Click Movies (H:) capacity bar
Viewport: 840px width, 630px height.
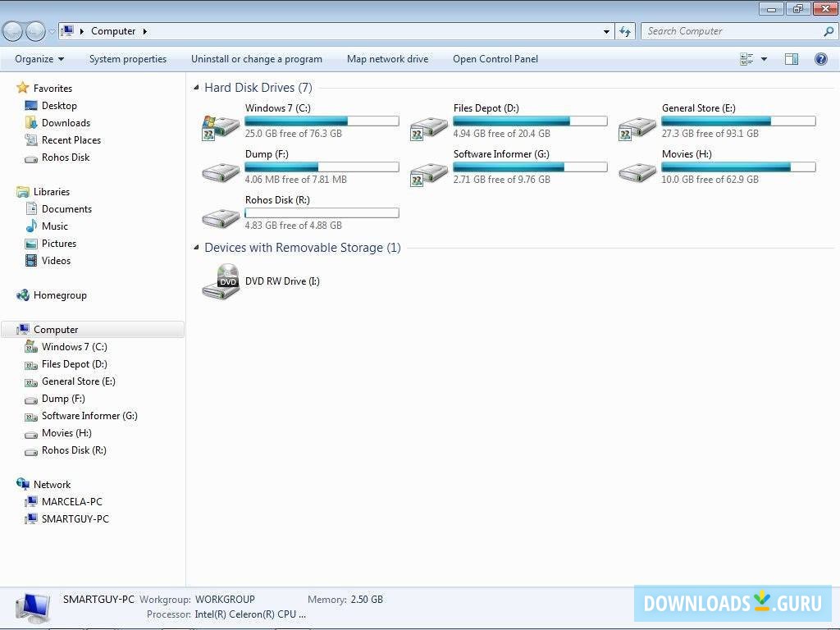click(738, 167)
